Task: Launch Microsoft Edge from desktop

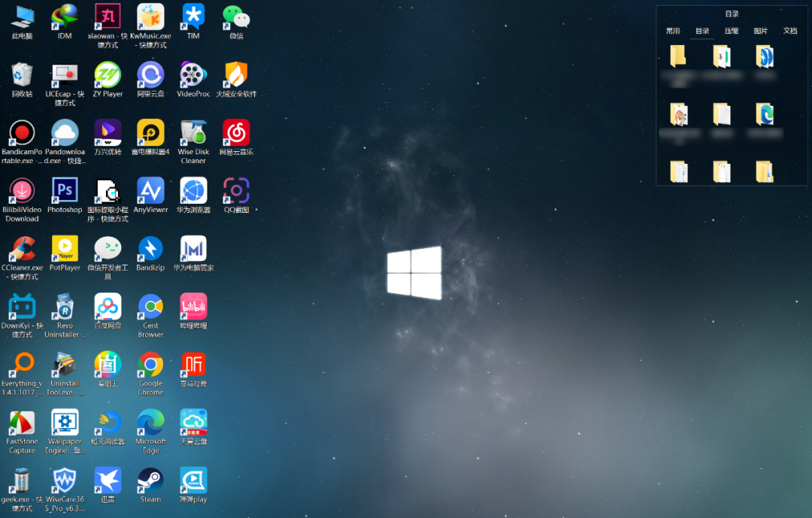Action: tap(150, 424)
